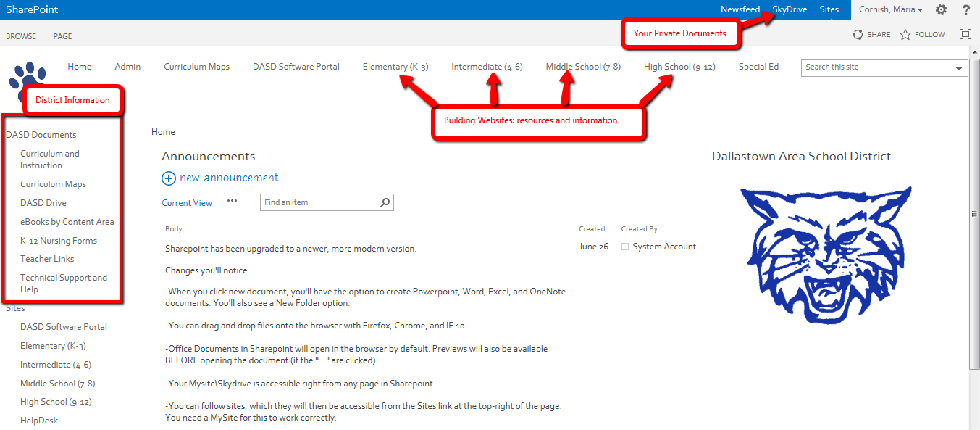Sort by the Created By column header

(x=640, y=229)
